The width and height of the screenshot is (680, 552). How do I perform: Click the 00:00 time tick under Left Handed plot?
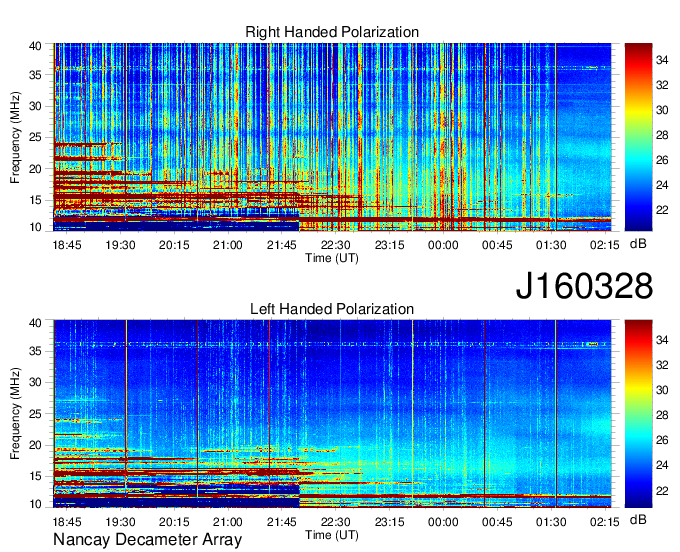443,522
